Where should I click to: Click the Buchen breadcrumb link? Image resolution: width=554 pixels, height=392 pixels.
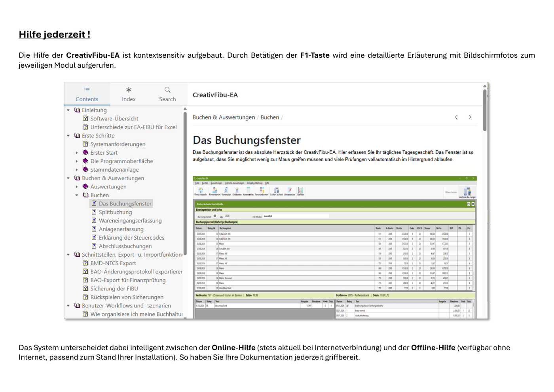point(270,117)
